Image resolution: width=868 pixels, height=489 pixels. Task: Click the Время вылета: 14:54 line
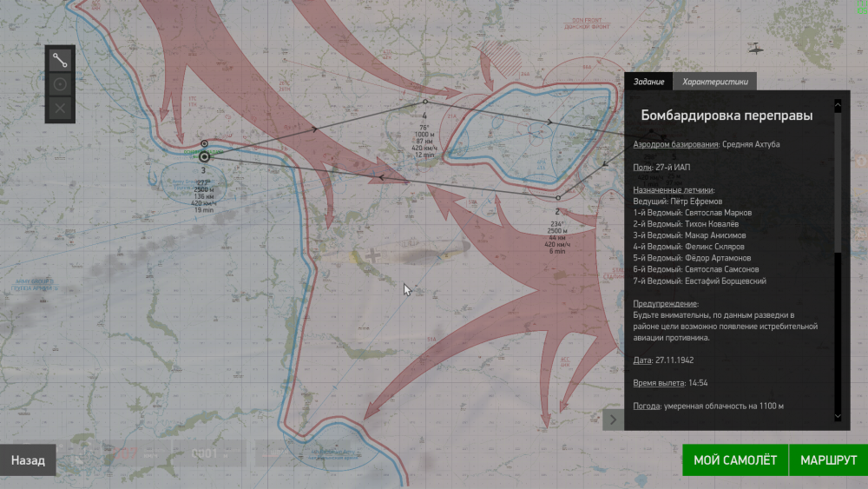[x=670, y=383]
